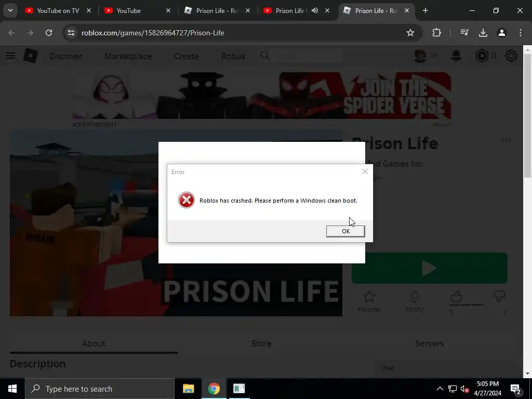Open the Chat panel
This screenshot has height=399, width=532.
point(444,368)
